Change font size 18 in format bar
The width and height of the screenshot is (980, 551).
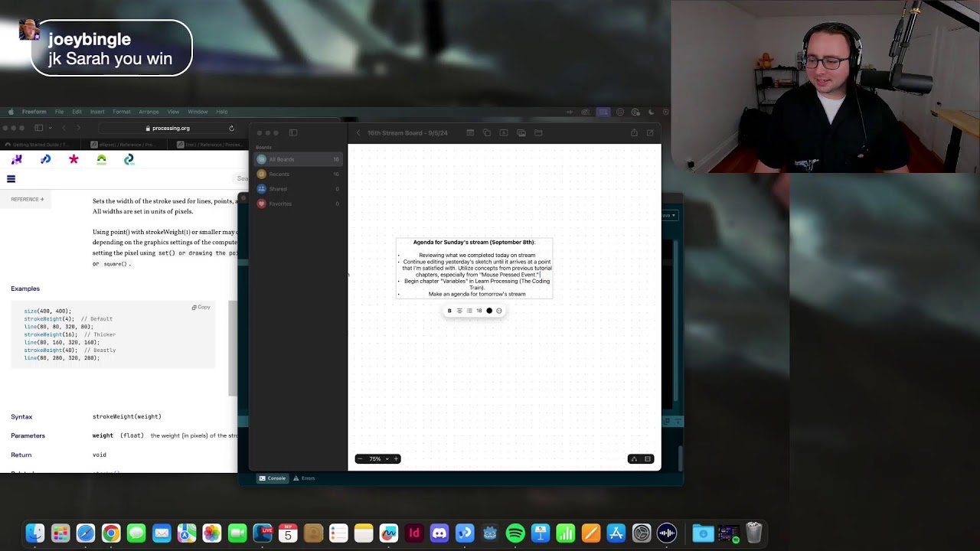click(x=479, y=311)
